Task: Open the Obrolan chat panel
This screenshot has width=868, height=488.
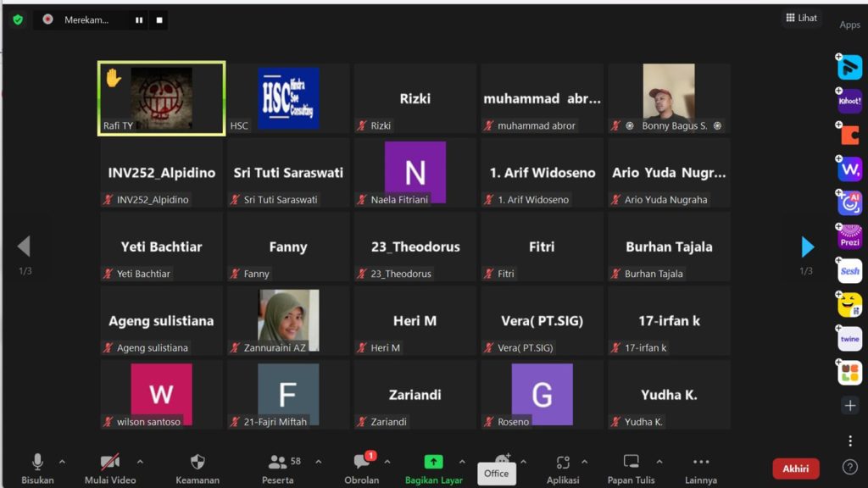Action: 362,468
